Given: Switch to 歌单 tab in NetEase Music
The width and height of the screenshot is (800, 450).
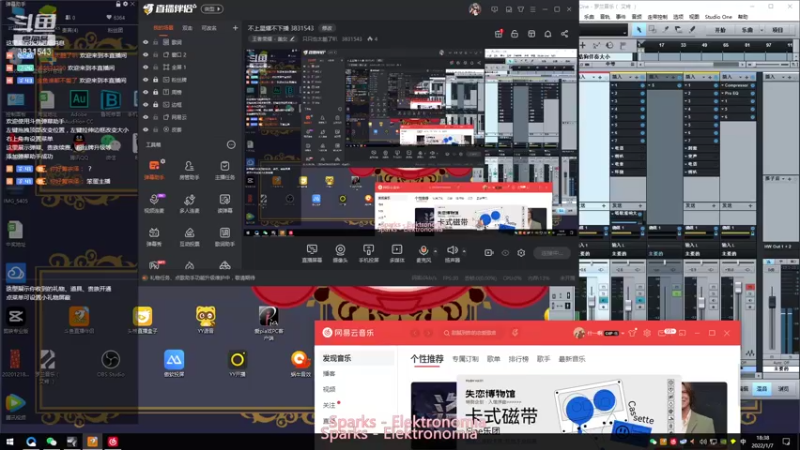Looking at the screenshot, I should 493,359.
